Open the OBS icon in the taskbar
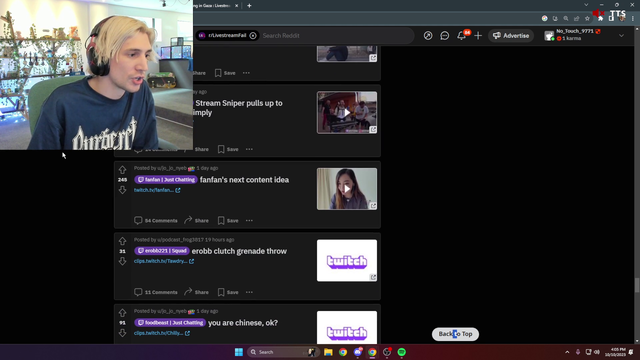This screenshot has width=640, height=360. click(387, 352)
